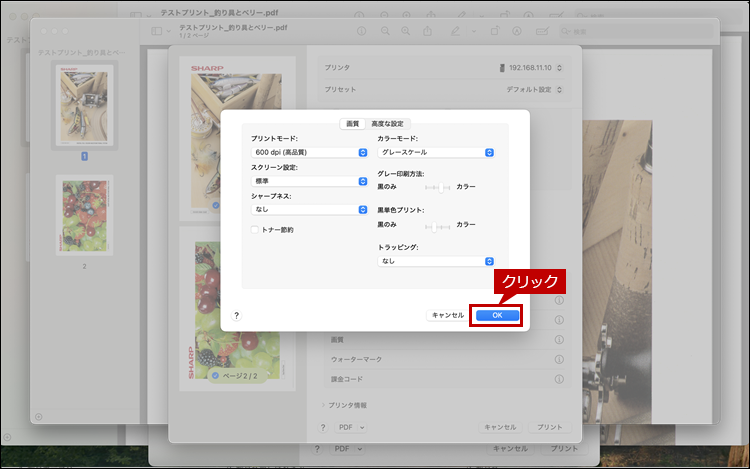Click info icon beside ウォーターマーク row
The width and height of the screenshot is (750, 469).
[x=559, y=358]
